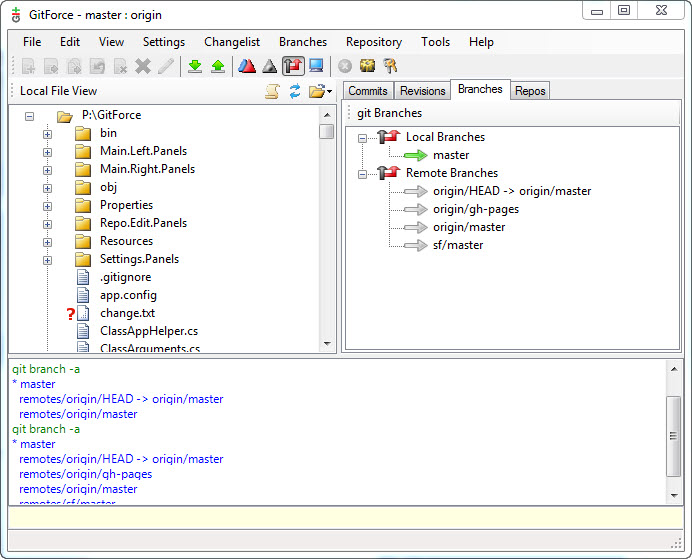
Task: Select the sf/master remote branch
Action: tap(458, 245)
